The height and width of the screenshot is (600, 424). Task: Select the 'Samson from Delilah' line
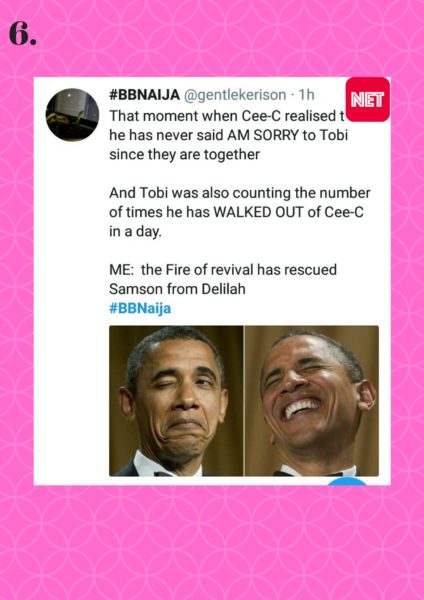tap(177, 289)
